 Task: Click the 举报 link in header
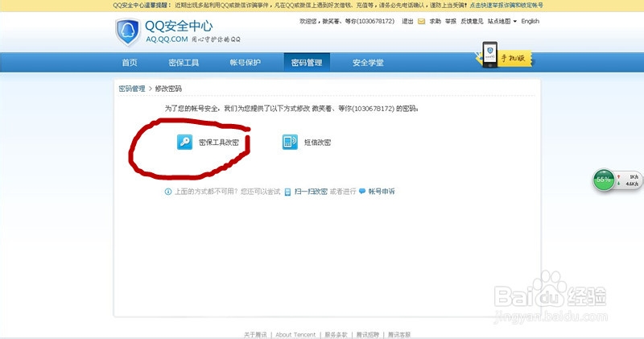click(451, 22)
